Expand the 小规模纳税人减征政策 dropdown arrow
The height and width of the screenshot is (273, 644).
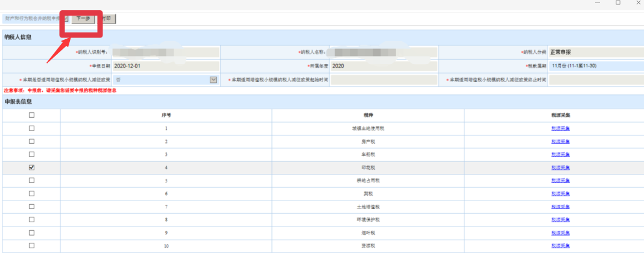point(213,80)
